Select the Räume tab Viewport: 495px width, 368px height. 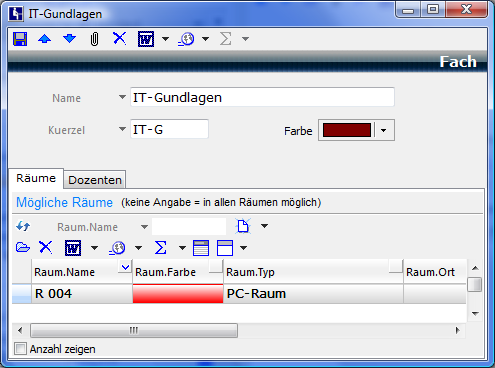click(36, 178)
